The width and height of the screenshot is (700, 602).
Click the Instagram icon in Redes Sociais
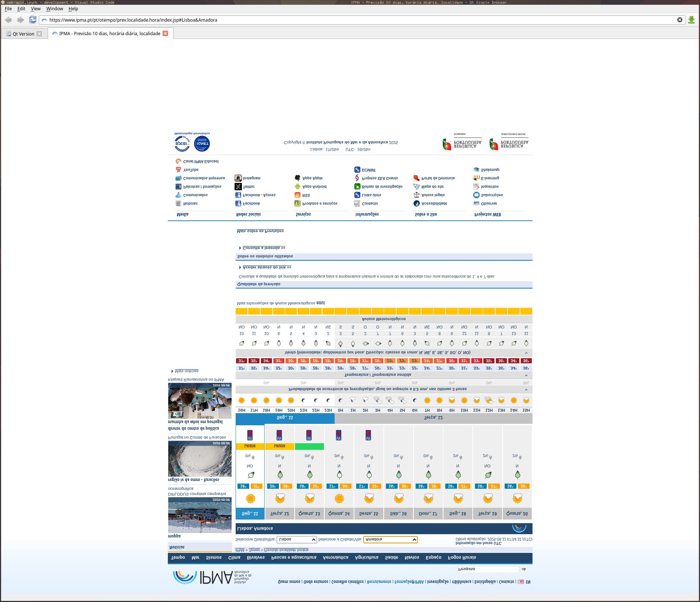[238, 178]
